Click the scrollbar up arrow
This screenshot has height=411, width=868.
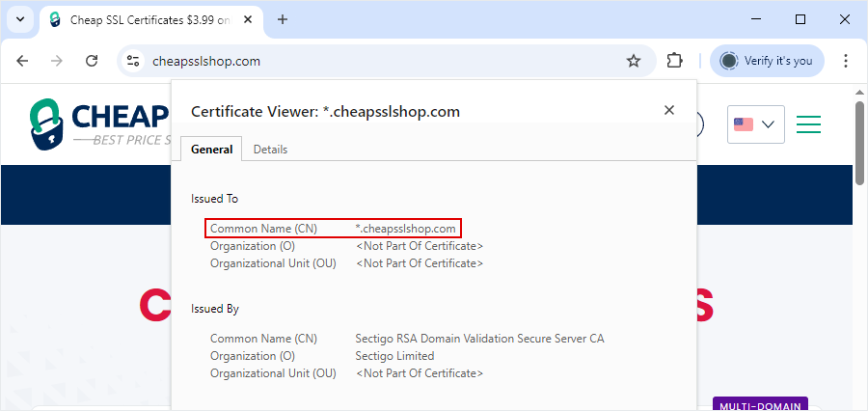click(859, 92)
